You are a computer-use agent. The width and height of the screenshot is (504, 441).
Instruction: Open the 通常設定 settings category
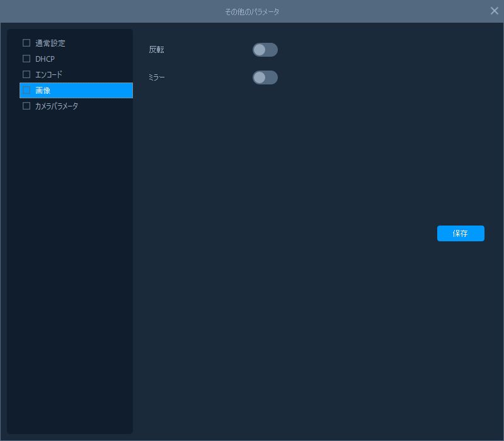pos(50,43)
